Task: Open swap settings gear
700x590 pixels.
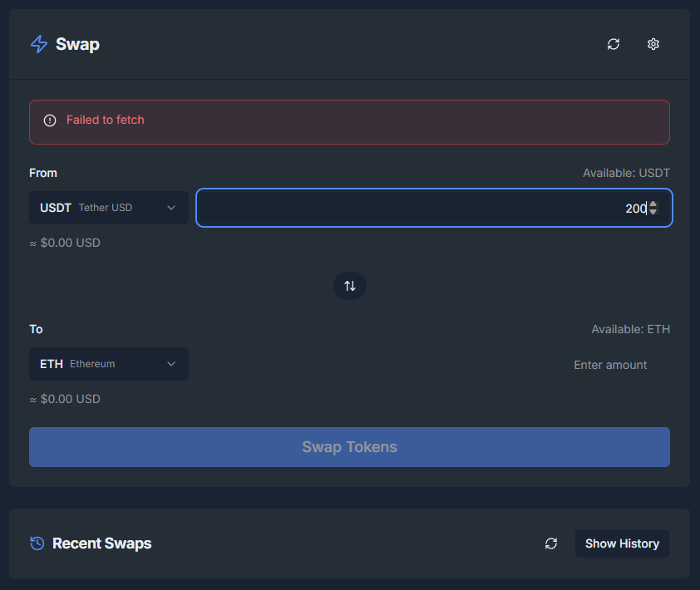Action: [x=653, y=44]
